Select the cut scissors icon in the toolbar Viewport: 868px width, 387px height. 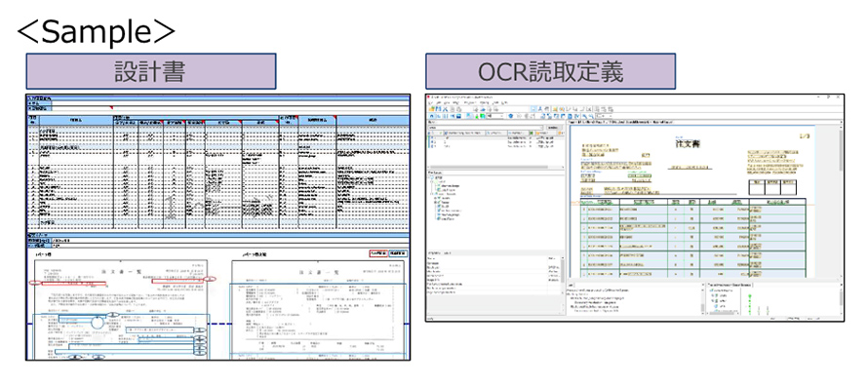point(445,109)
